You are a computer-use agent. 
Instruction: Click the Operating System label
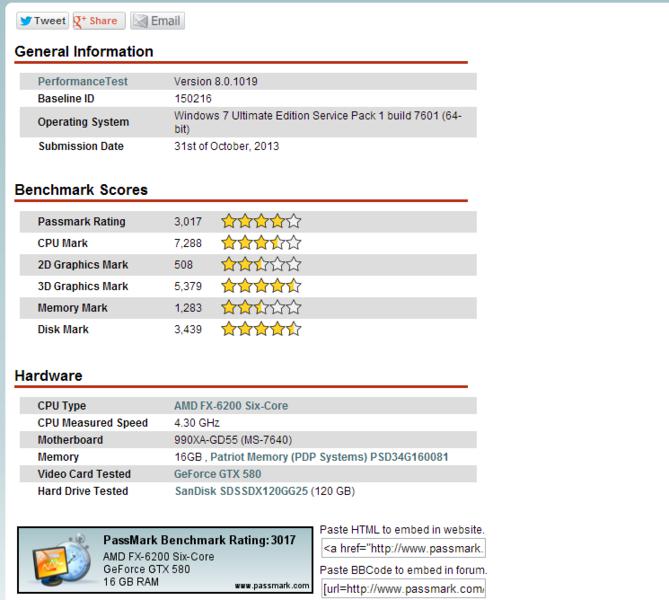[x=83, y=122]
